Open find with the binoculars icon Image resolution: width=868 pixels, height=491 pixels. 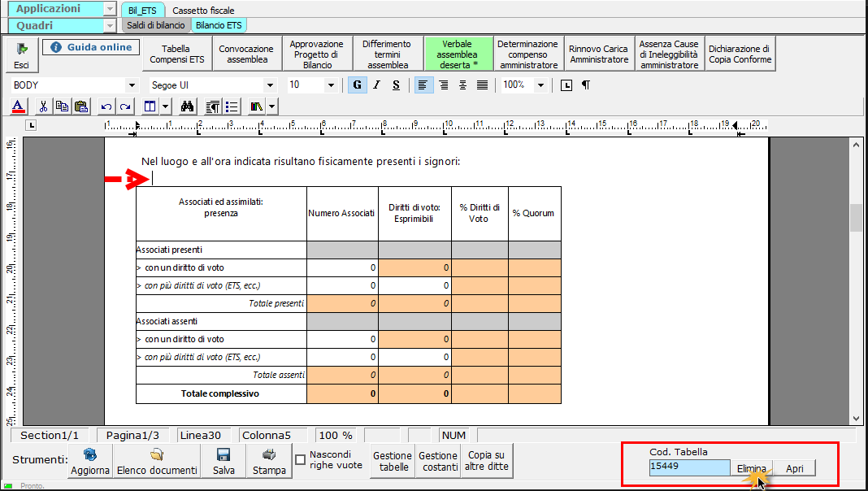point(187,106)
